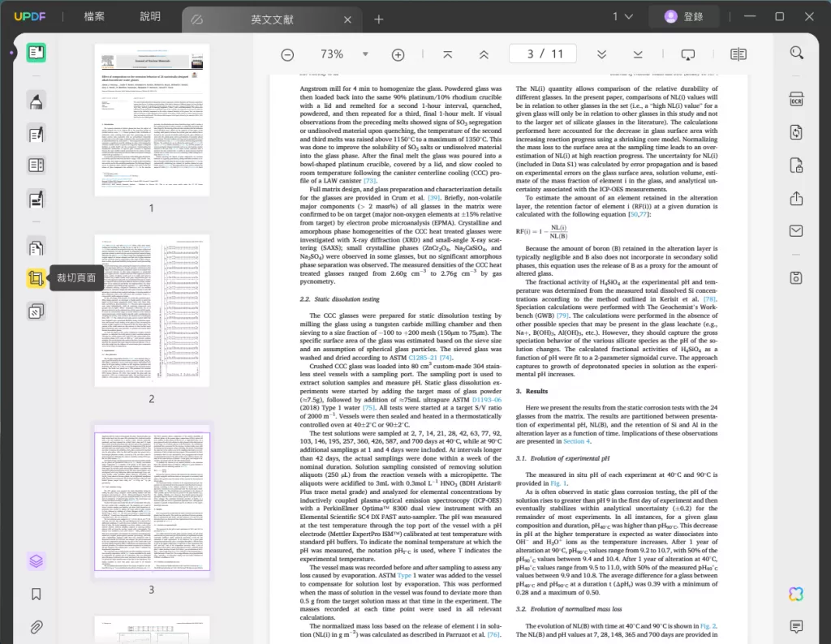
Task: Close the 英文文獻 tab
Action: pos(347,19)
